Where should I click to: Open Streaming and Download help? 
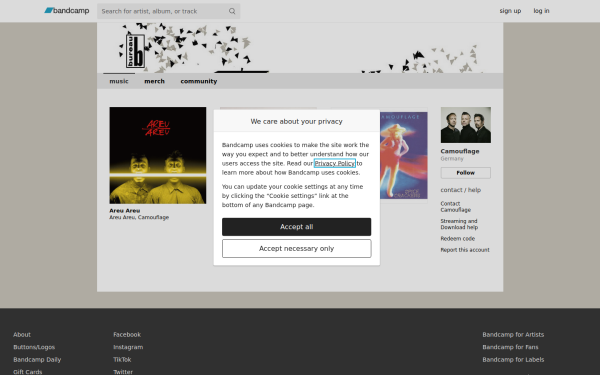coord(459,224)
